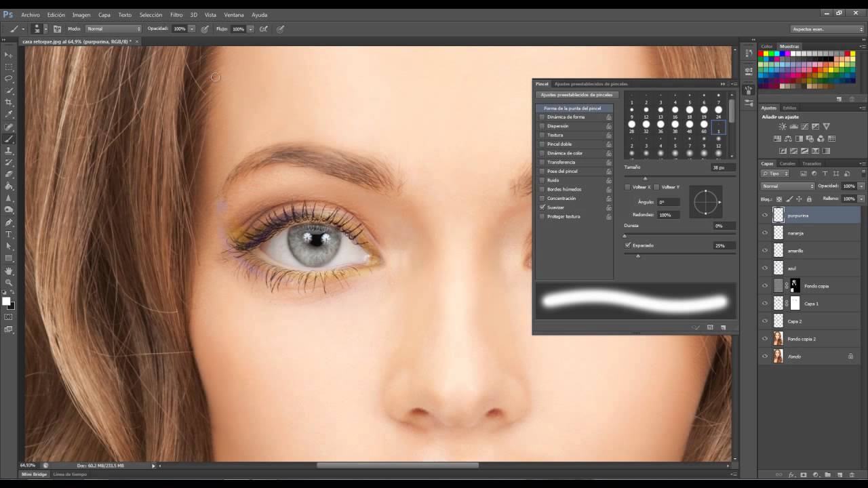Hide the naranja layer
Image resolution: width=868 pixels, height=488 pixels.
pyautogui.click(x=765, y=232)
